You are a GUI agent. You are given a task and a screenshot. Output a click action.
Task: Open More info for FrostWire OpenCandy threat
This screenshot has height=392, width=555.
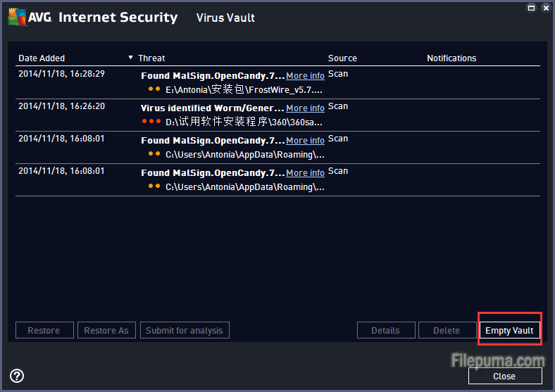pos(305,76)
